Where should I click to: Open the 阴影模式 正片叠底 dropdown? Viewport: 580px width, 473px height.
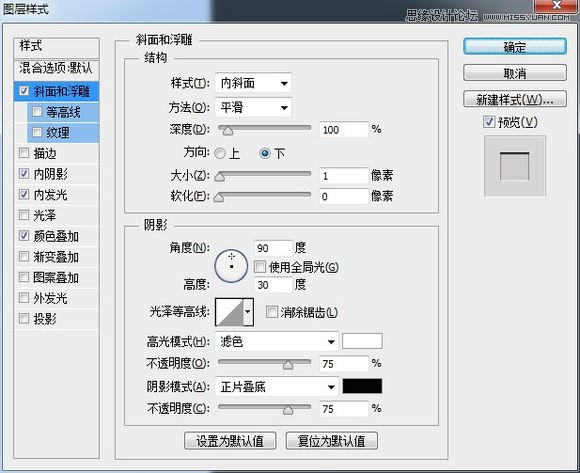pyautogui.click(x=277, y=387)
